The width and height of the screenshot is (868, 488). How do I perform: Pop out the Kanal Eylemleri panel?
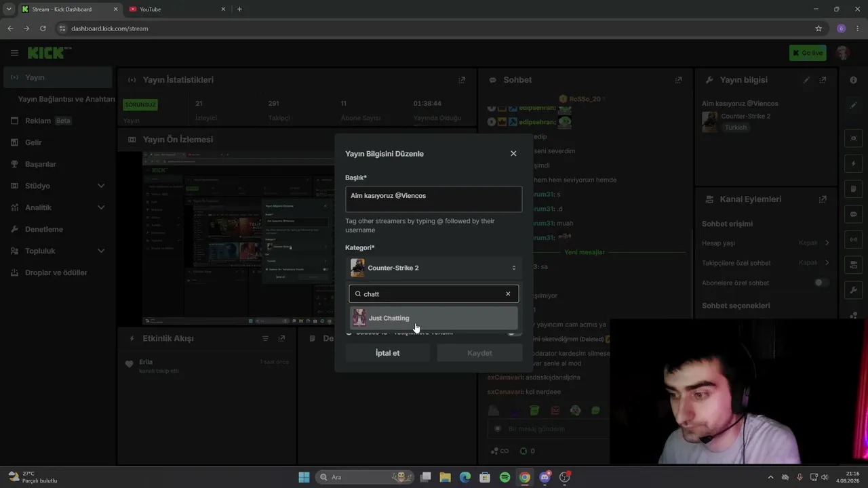click(x=823, y=199)
